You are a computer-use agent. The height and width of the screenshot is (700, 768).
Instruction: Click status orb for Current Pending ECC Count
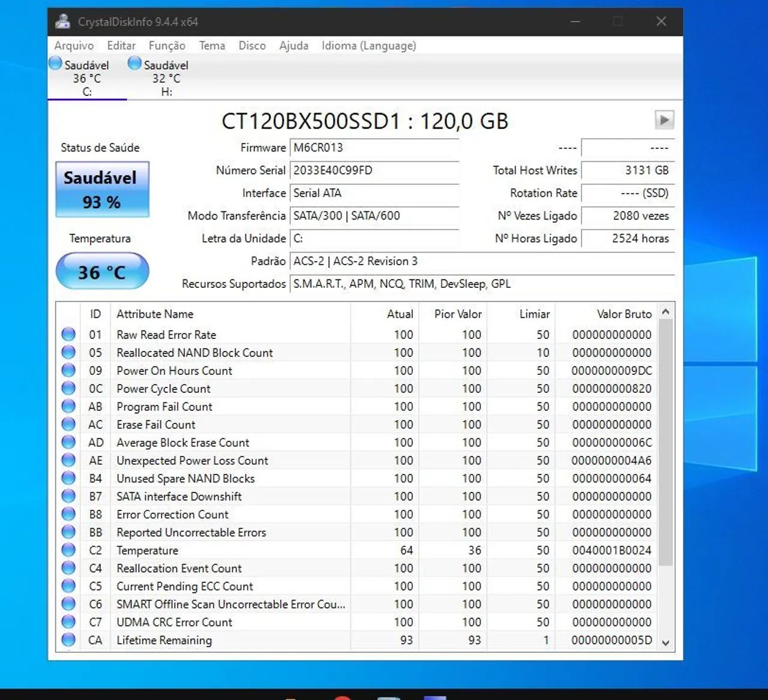(68, 586)
